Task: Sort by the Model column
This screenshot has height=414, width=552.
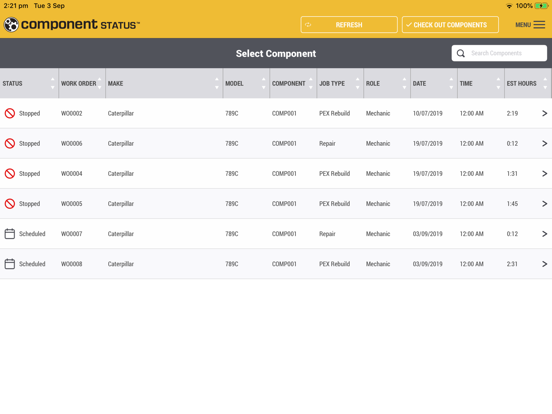Action: pos(246,83)
